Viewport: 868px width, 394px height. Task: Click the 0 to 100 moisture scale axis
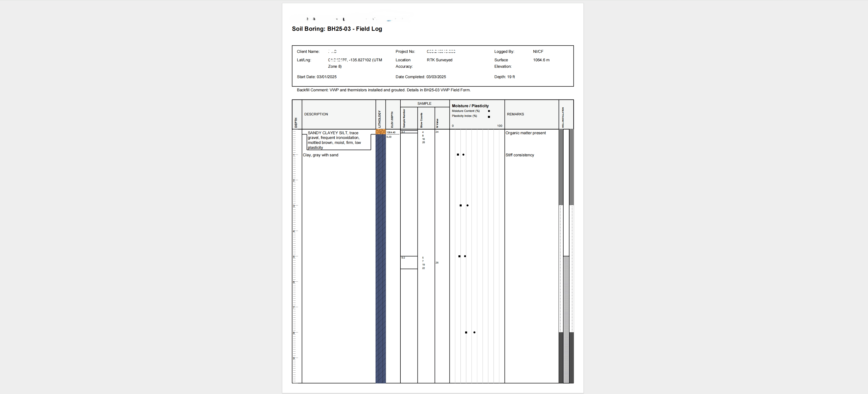click(476, 125)
